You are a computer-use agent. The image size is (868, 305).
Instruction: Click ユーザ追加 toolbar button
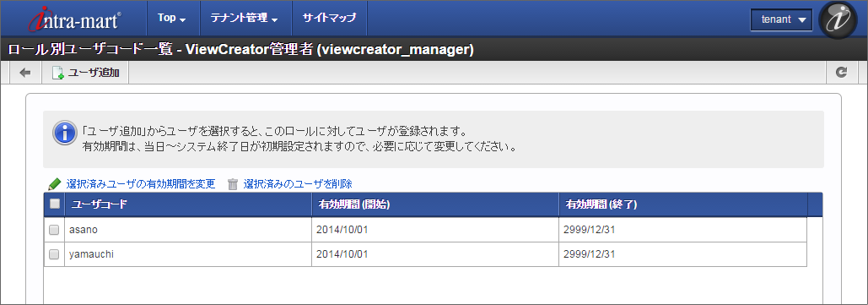click(x=86, y=73)
